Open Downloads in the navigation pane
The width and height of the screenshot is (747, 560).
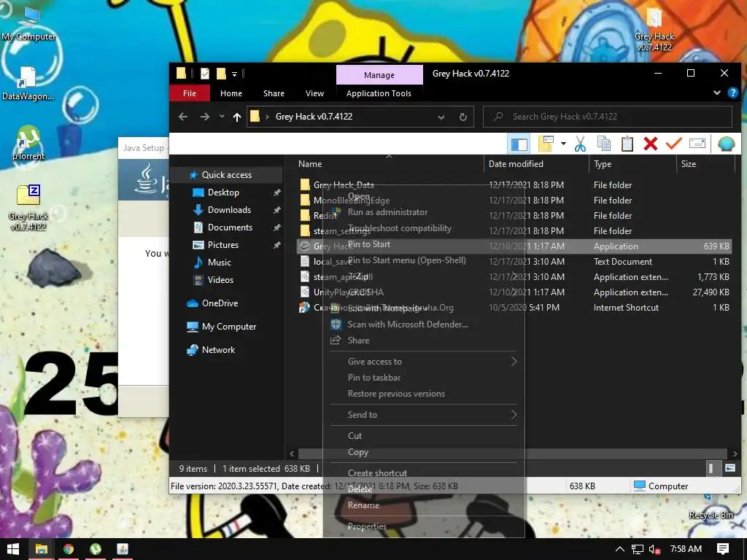[x=229, y=210]
